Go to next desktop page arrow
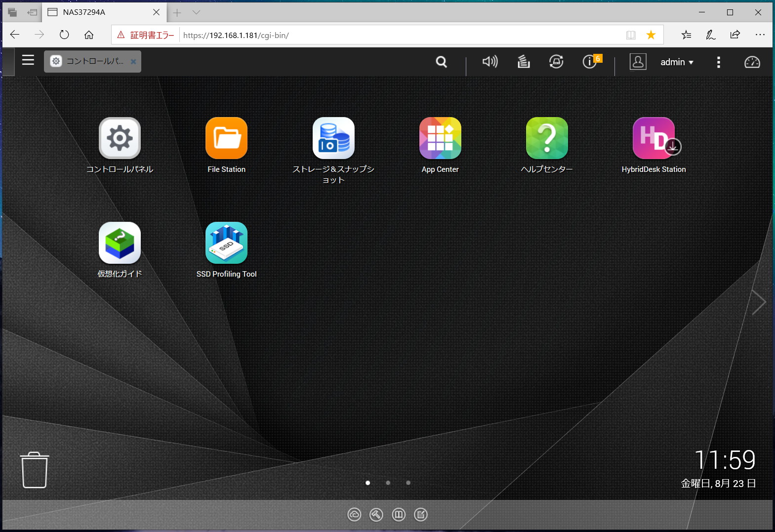Image resolution: width=775 pixels, height=532 pixels. [x=758, y=302]
